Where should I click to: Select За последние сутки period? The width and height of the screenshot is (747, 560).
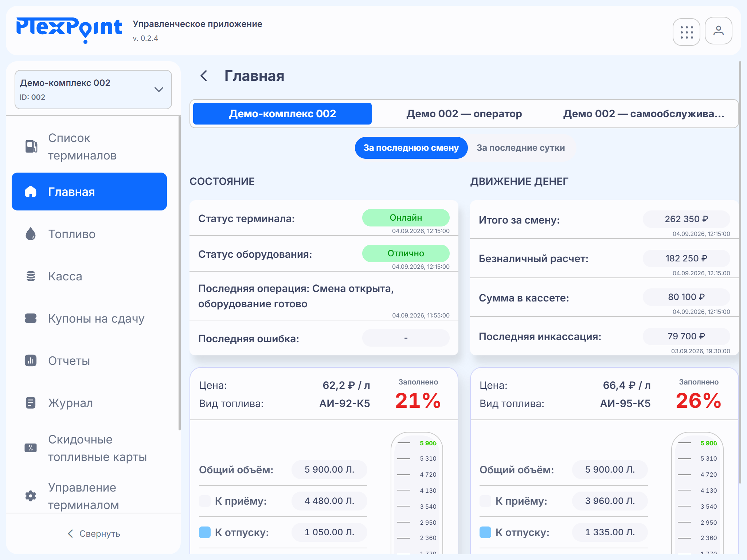click(x=521, y=148)
